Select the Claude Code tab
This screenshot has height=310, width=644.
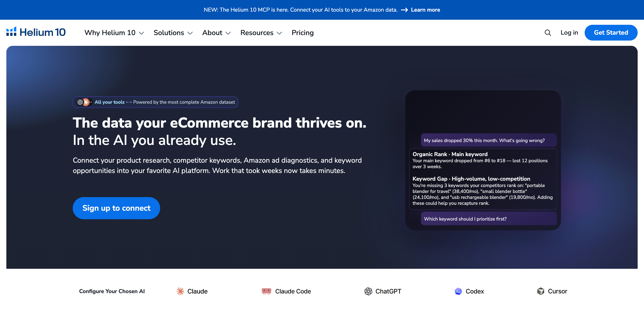(x=286, y=291)
